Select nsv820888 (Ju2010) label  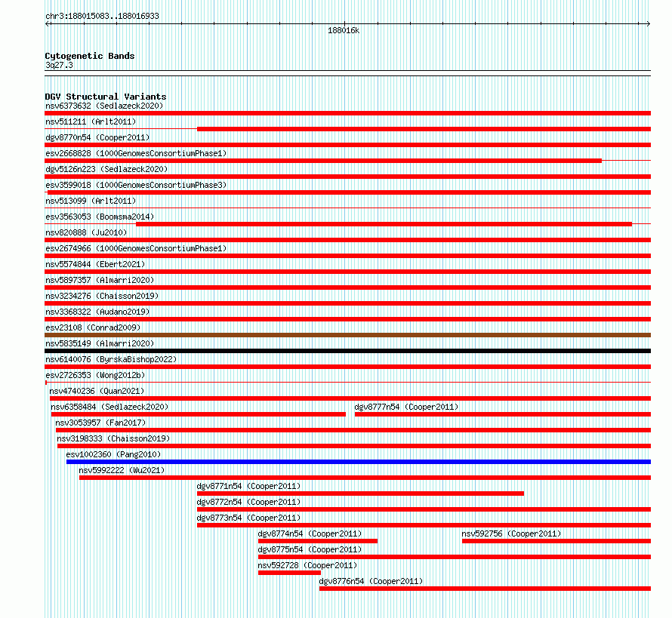pyautogui.click(x=86, y=232)
